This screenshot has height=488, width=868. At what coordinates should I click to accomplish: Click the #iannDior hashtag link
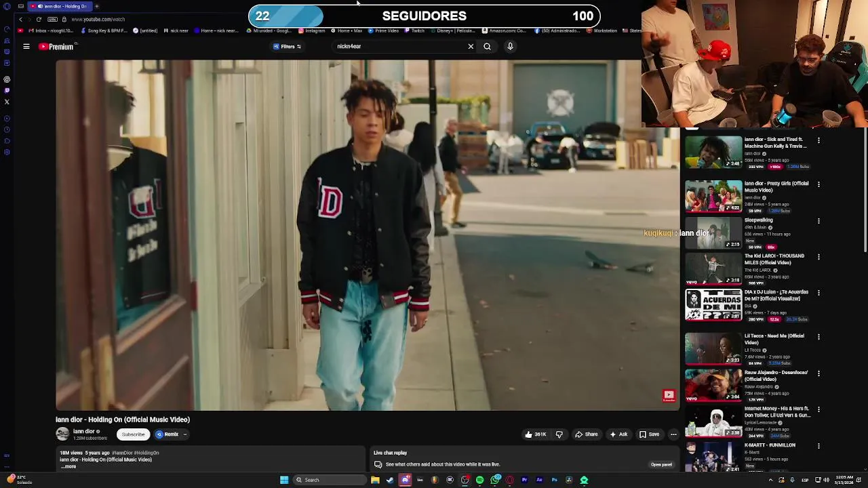click(122, 453)
